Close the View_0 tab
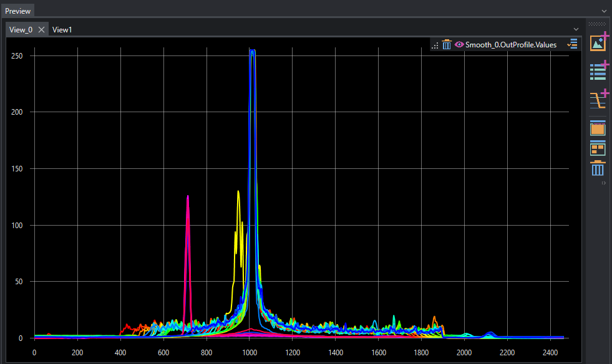Viewport: 612px width, 364px height. pyautogui.click(x=41, y=30)
